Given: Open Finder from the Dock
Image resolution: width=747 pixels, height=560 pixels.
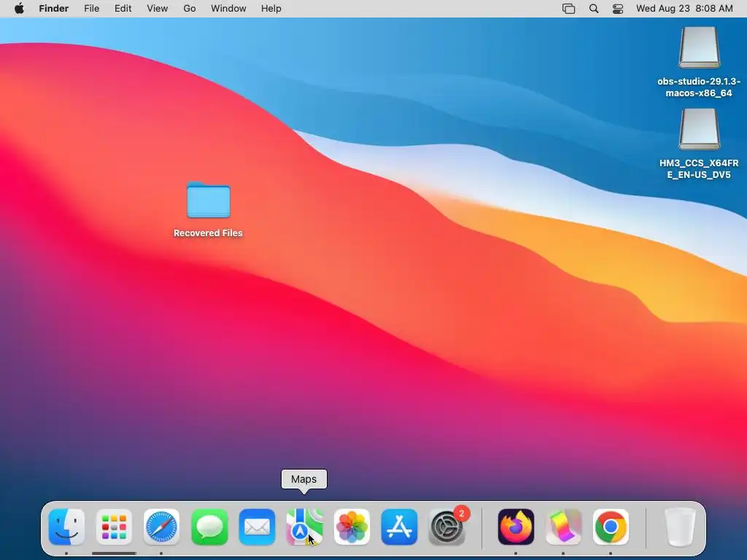Looking at the screenshot, I should 66,527.
